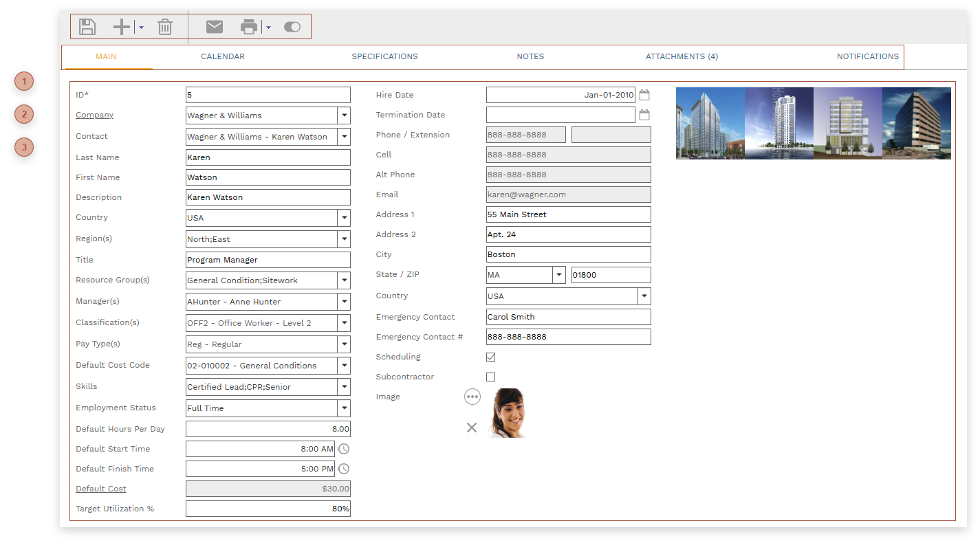Click the Add new record plus icon
The image size is (980, 543).
[121, 27]
